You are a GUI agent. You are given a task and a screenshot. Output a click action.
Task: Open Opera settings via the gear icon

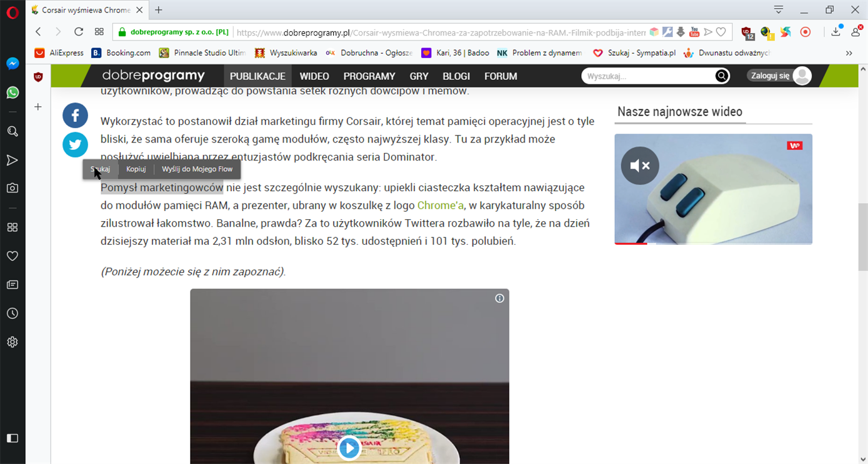point(12,342)
